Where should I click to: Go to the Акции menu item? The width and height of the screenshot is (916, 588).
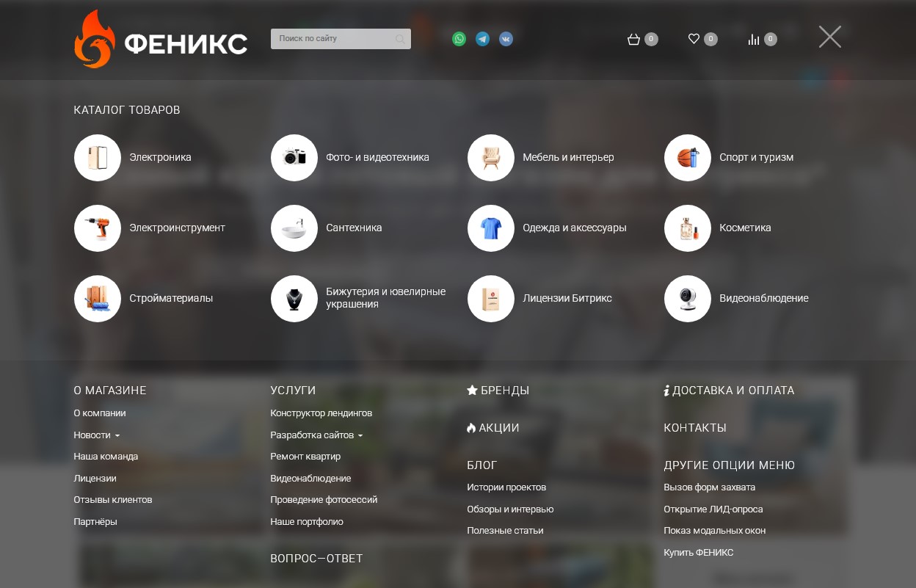tap(493, 428)
